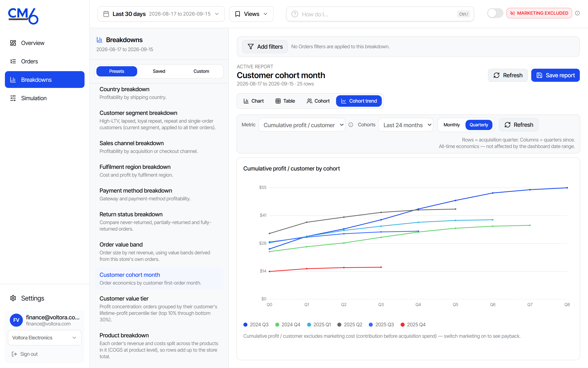The height and width of the screenshot is (368, 588).
Task: Click Refresh in the cohort controls
Action: [519, 125]
